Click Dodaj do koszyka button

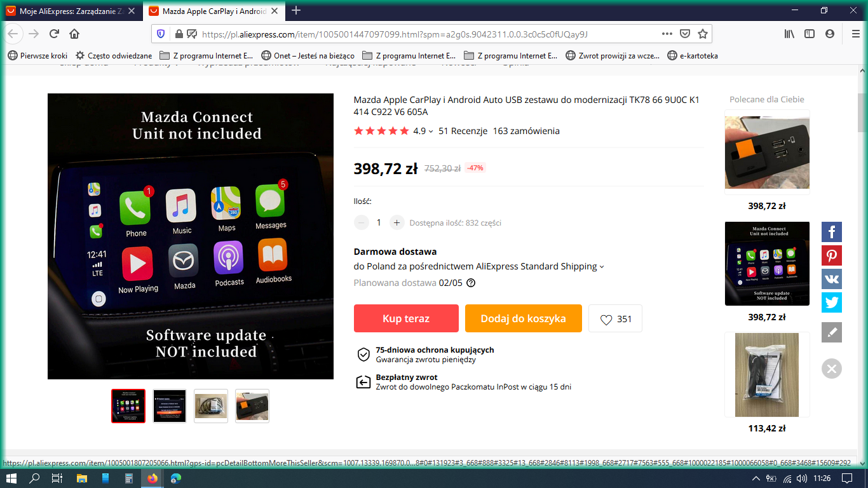pos(523,318)
